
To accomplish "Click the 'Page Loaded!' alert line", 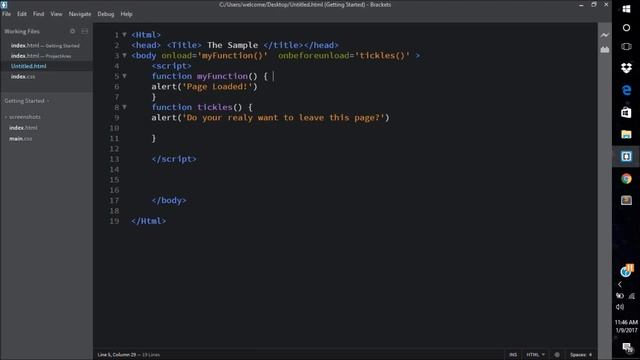I will click(x=204, y=87).
